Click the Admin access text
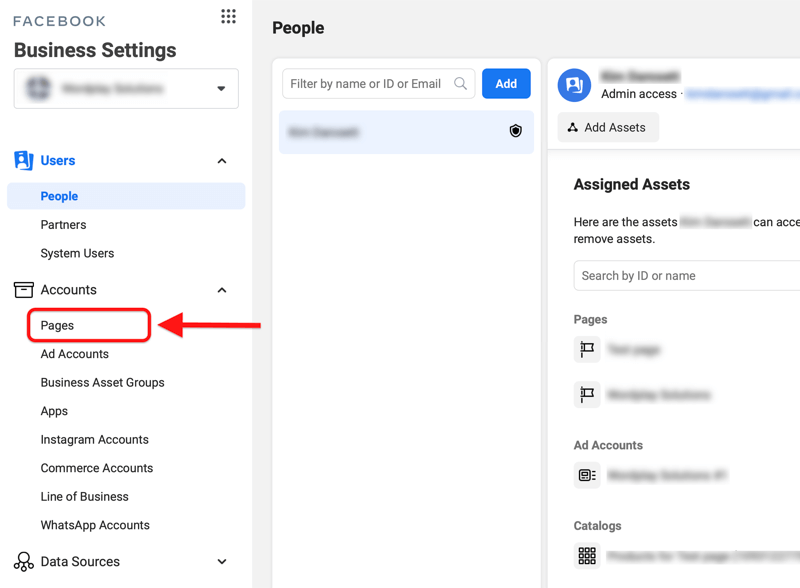Viewport: 800px width, 588px height. pyautogui.click(x=639, y=94)
